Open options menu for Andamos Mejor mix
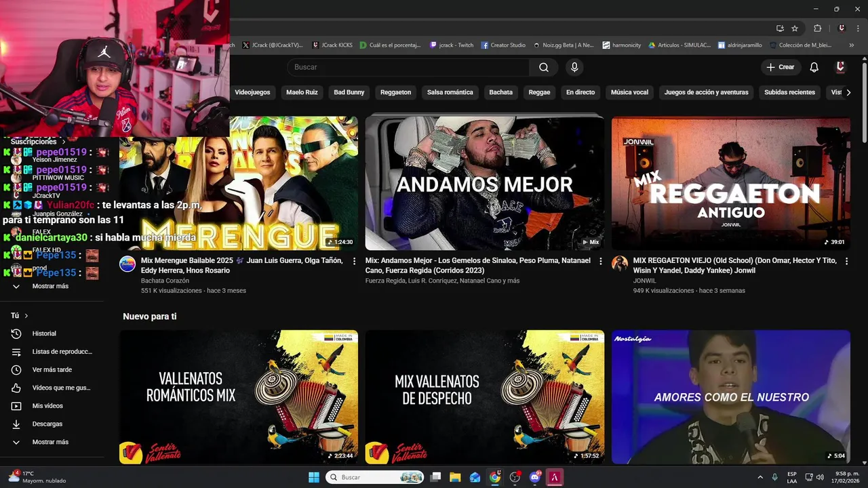Screen dimensions: 868x488 point(600,261)
